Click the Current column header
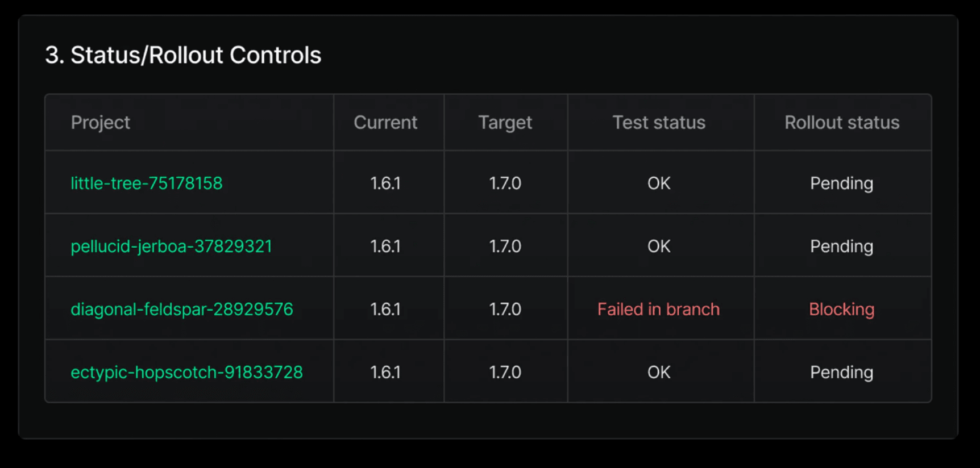The height and width of the screenshot is (468, 980). pyautogui.click(x=385, y=123)
